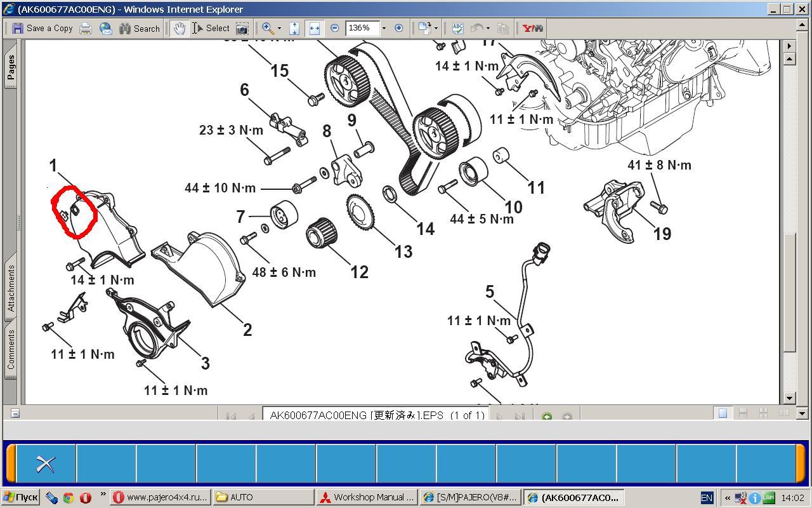Open the Pages side panel tab
The width and height of the screenshot is (812, 508).
point(11,67)
